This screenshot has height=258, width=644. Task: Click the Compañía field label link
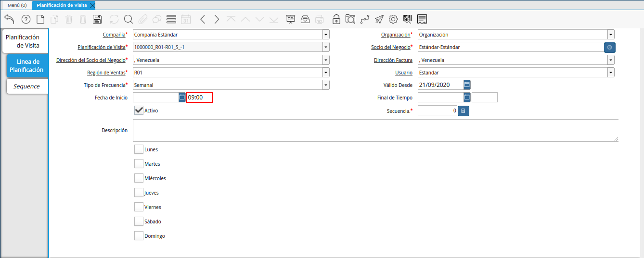(x=114, y=35)
